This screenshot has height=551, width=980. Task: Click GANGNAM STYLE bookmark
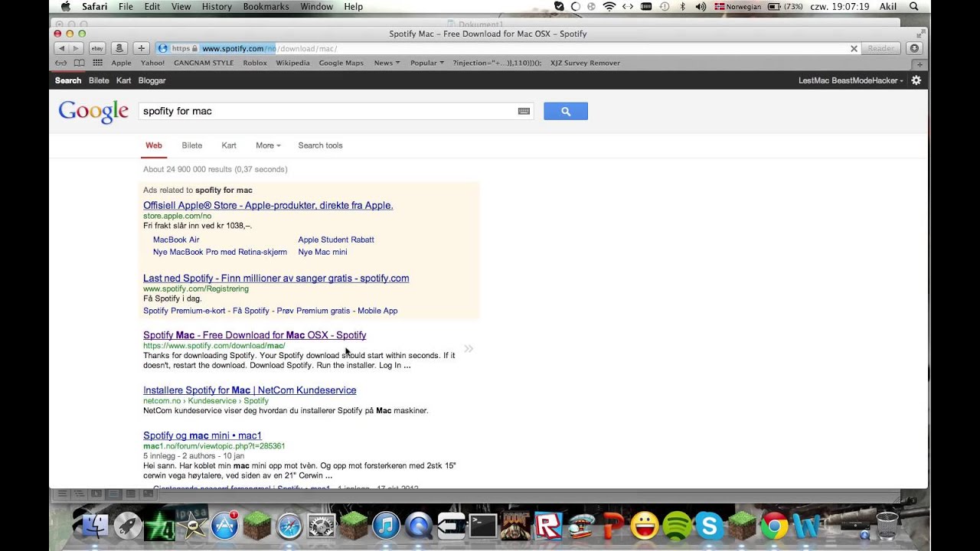(x=204, y=63)
